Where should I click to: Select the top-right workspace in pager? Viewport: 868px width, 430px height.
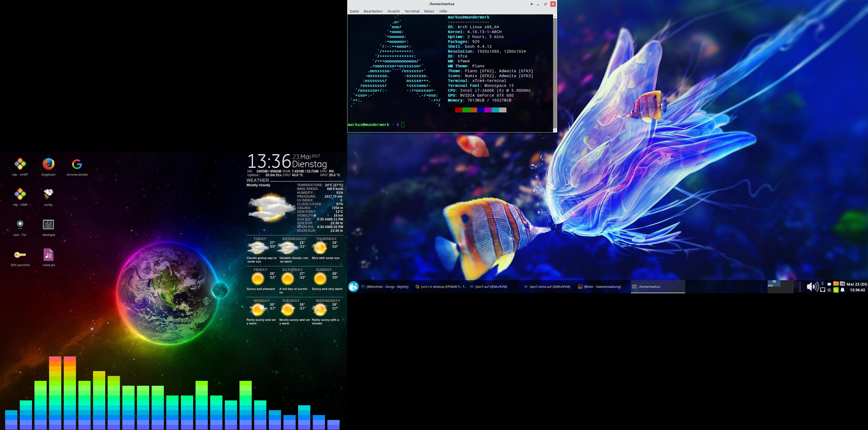point(787,283)
